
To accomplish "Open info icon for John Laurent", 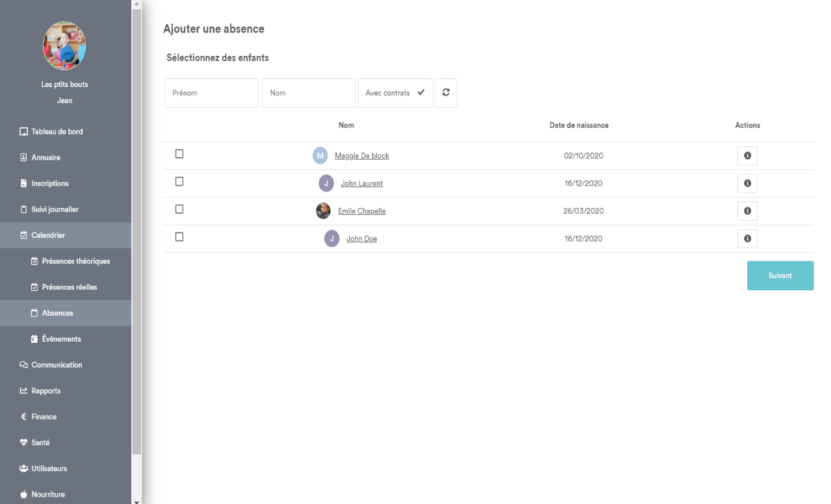I will pos(747,184).
